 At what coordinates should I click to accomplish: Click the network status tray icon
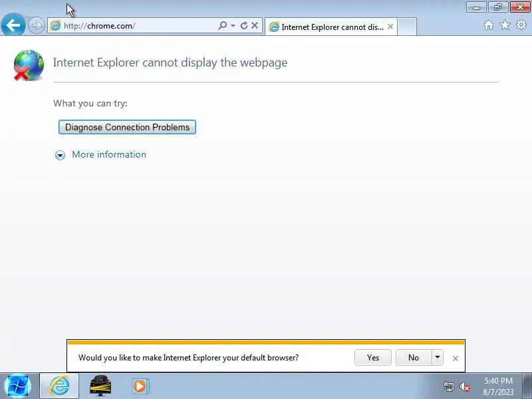click(448, 386)
